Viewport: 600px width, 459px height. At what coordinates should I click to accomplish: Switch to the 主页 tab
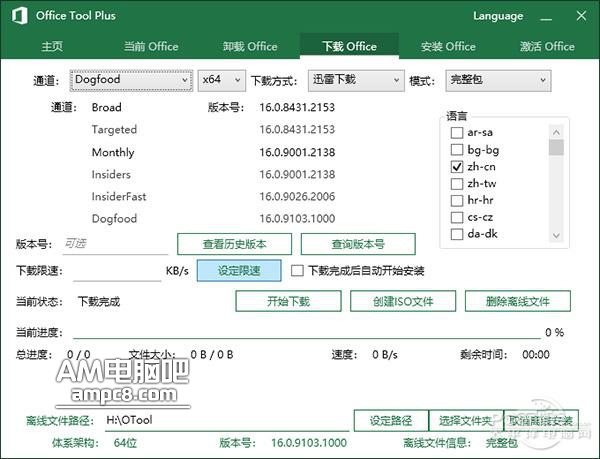coord(52,46)
